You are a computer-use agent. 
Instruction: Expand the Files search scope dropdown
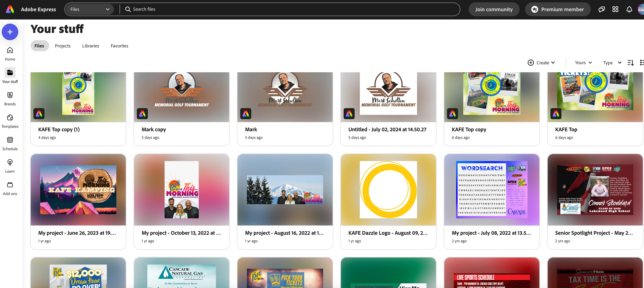[89, 9]
